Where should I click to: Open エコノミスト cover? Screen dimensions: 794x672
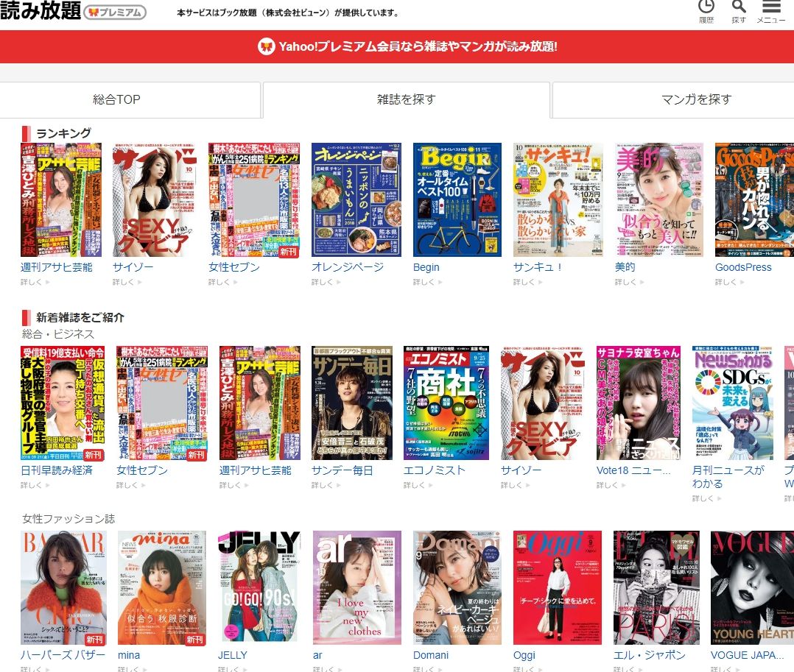click(446, 403)
